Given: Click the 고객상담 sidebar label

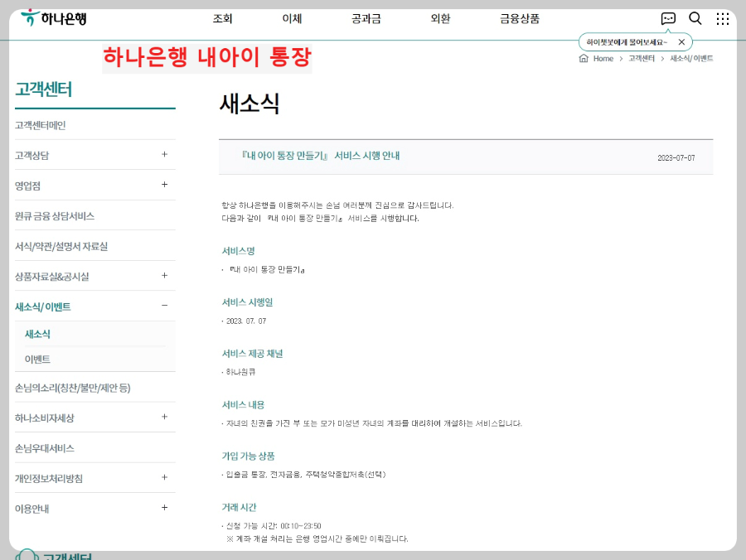Looking at the screenshot, I should (x=31, y=156).
